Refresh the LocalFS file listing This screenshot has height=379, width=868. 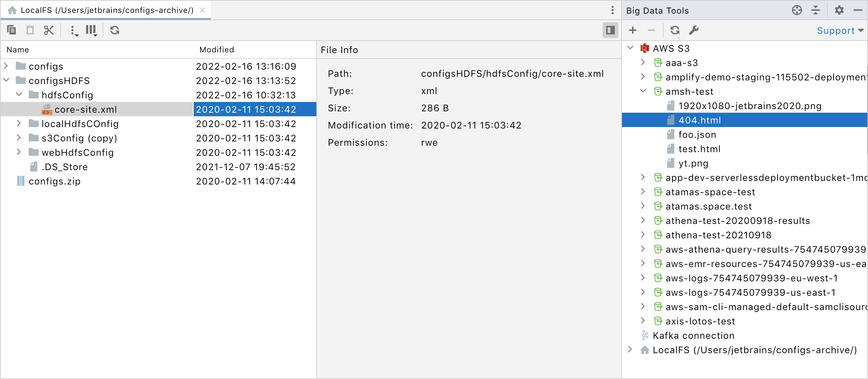tap(114, 30)
